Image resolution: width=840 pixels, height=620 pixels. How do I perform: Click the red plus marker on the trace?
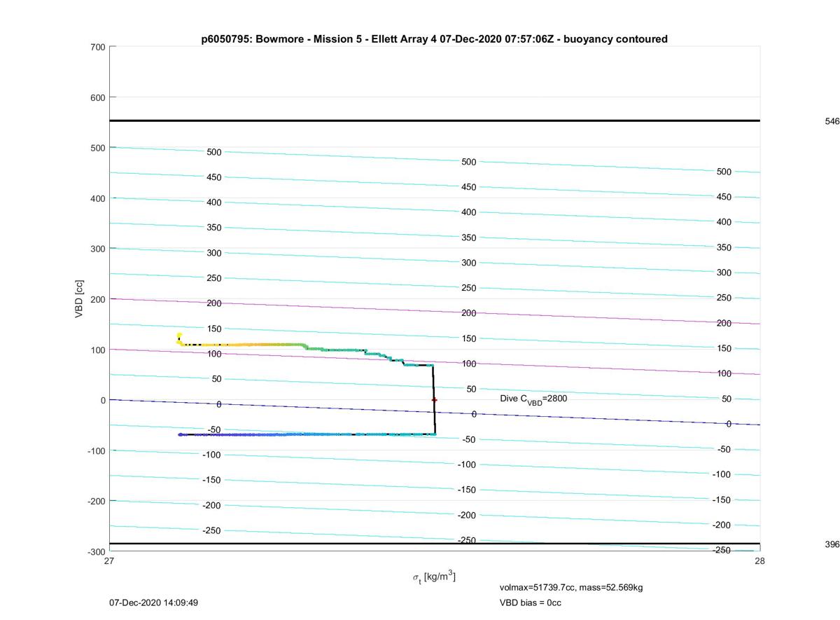click(434, 399)
